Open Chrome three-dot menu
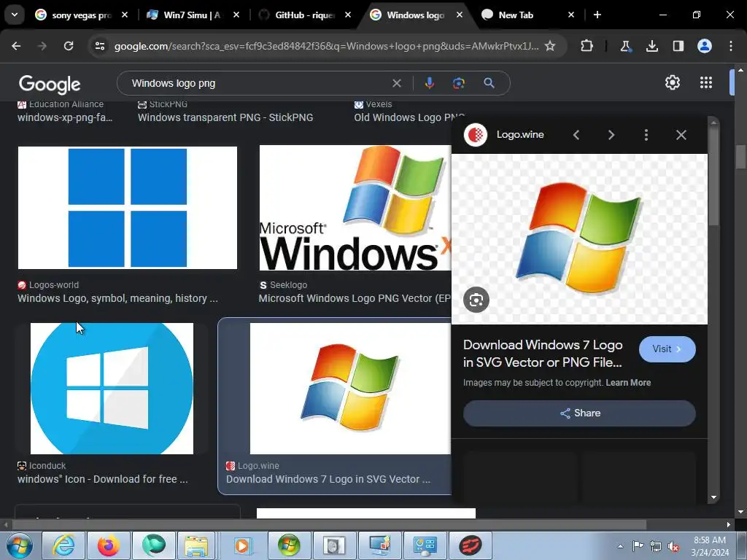 point(731,46)
